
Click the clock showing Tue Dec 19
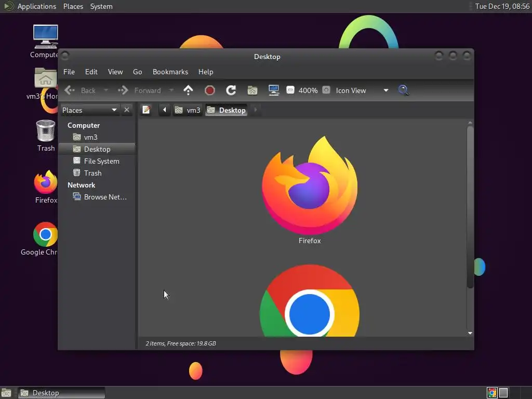click(502, 6)
